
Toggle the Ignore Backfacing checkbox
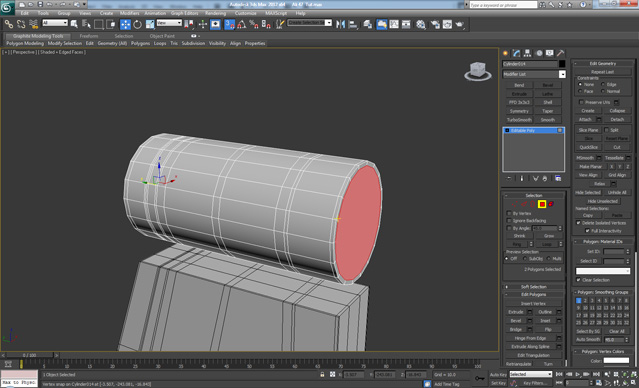coord(509,220)
